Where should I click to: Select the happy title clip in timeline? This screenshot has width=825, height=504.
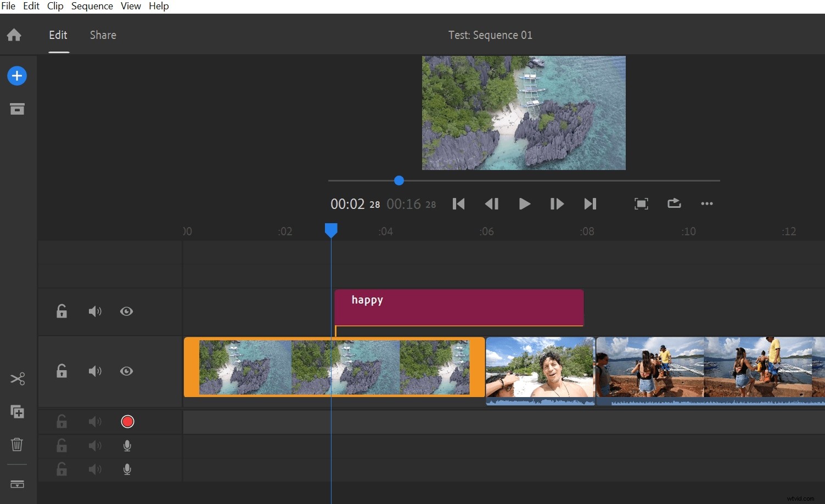[x=459, y=307]
